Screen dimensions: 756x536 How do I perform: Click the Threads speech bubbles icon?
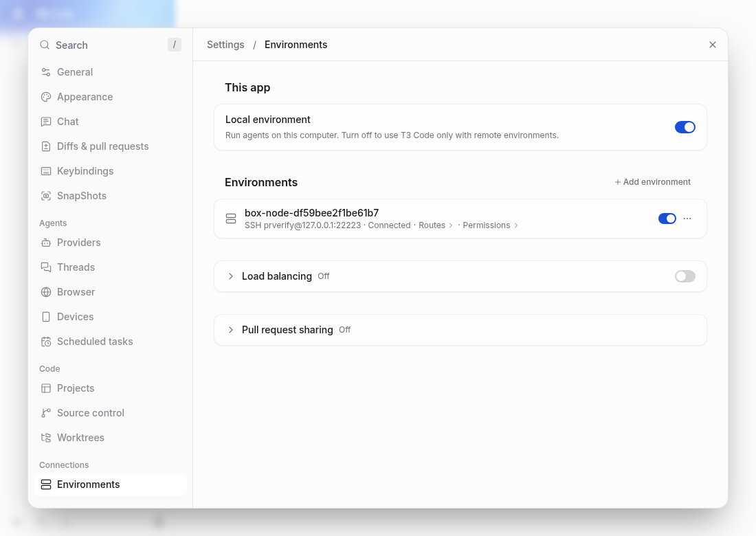tap(46, 267)
